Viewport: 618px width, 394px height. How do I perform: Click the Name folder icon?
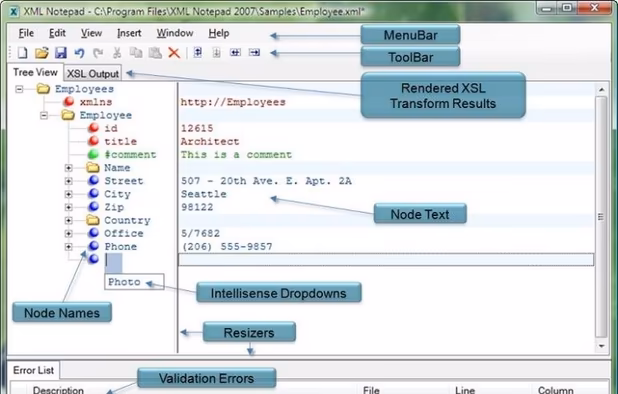pyautogui.click(x=93, y=167)
